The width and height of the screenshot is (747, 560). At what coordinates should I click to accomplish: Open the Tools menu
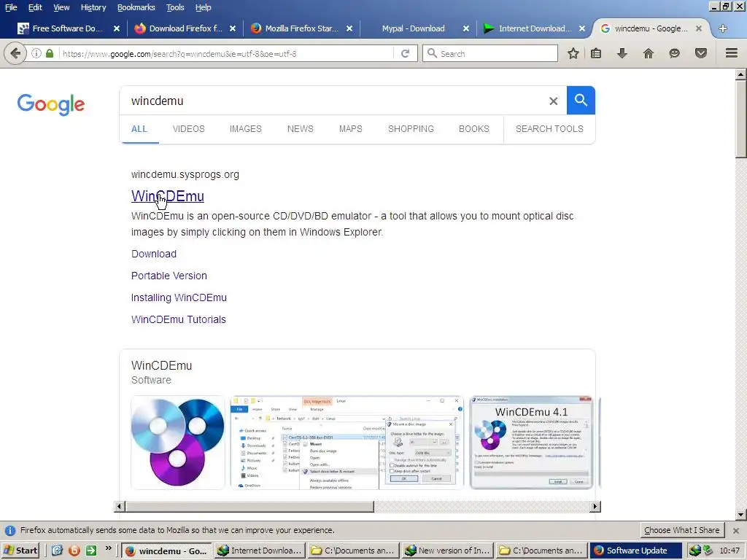point(175,7)
